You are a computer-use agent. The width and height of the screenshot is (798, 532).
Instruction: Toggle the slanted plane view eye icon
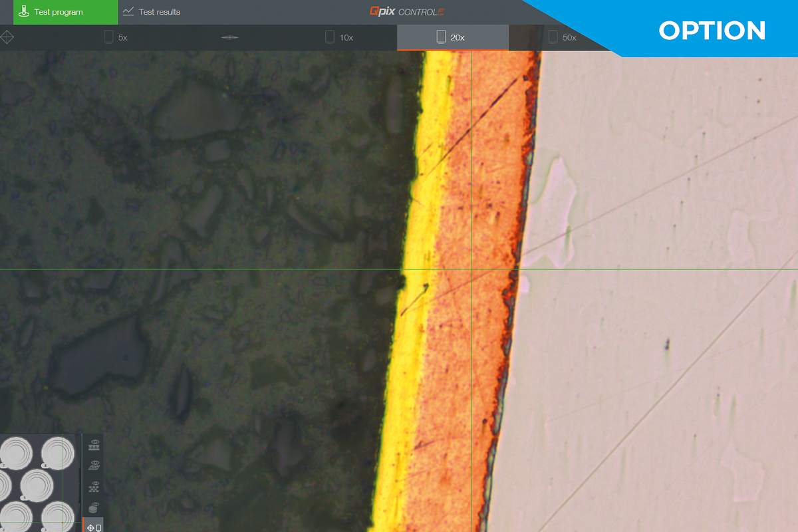pyautogui.click(x=94, y=465)
